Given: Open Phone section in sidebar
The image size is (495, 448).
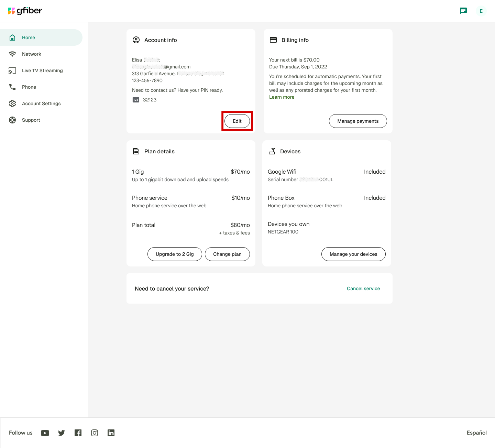Looking at the screenshot, I should 41,87.
